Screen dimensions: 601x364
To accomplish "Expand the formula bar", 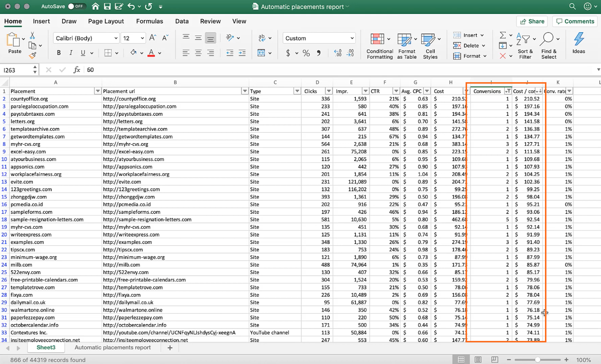I will click(598, 69).
